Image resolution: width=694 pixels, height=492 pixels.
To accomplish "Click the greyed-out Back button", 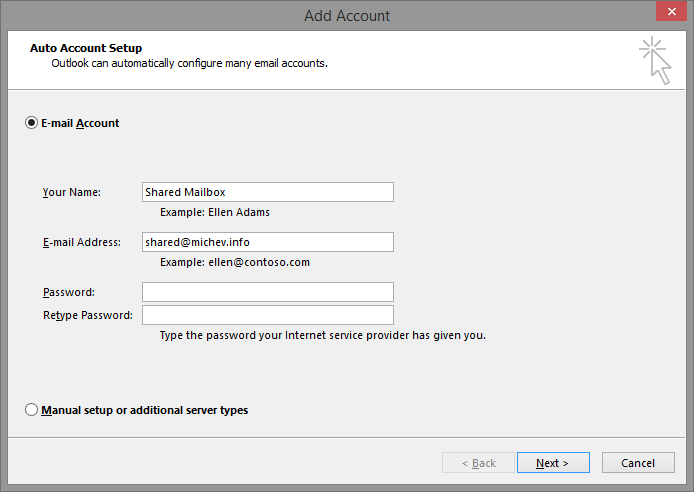I will 478,463.
